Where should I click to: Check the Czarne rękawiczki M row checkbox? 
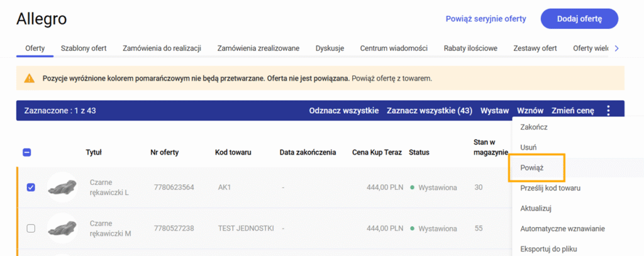[31, 228]
